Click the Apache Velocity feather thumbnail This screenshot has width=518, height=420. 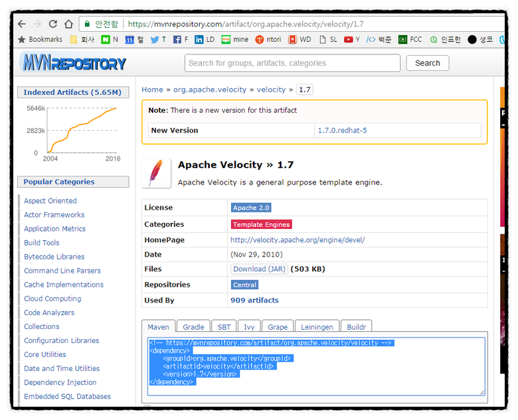[156, 173]
